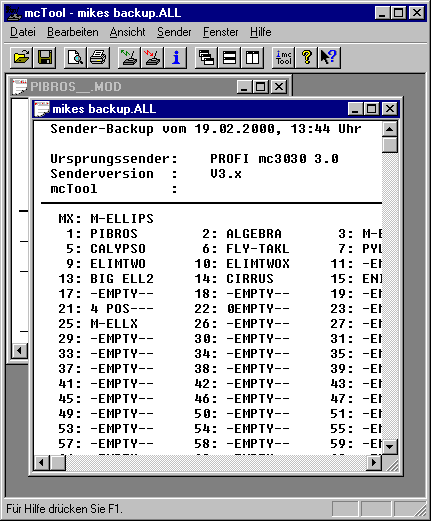Screen dimensions: 431x521
Task: Click the 'PROFI mc3030 3.0' value
Action: pos(274,159)
